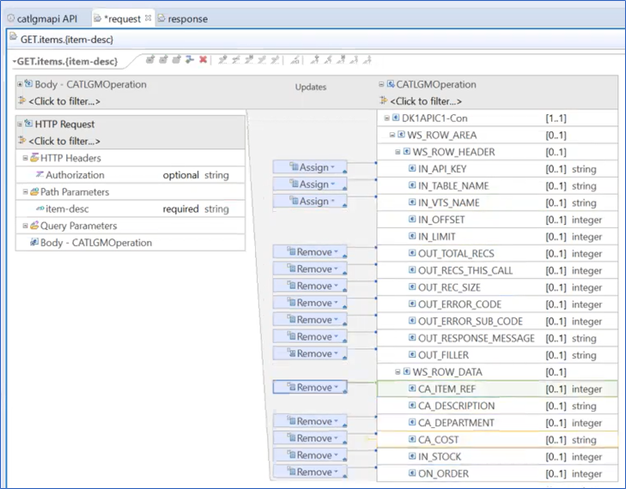Click the item-desc path parameter icon

click(x=40, y=209)
